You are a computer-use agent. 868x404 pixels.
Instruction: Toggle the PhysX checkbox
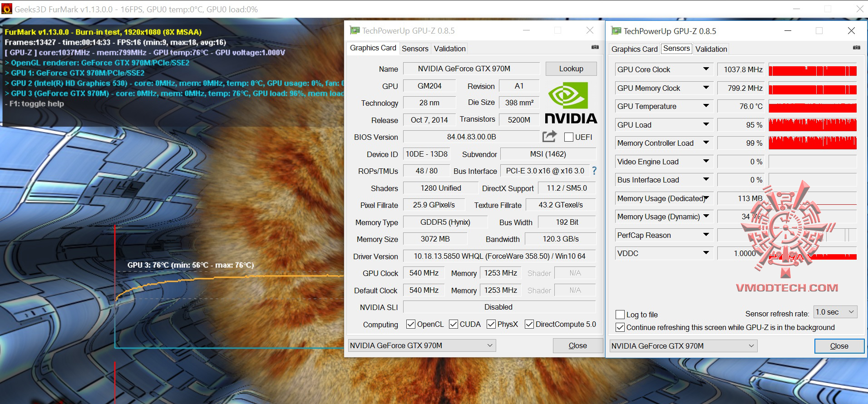click(x=491, y=324)
